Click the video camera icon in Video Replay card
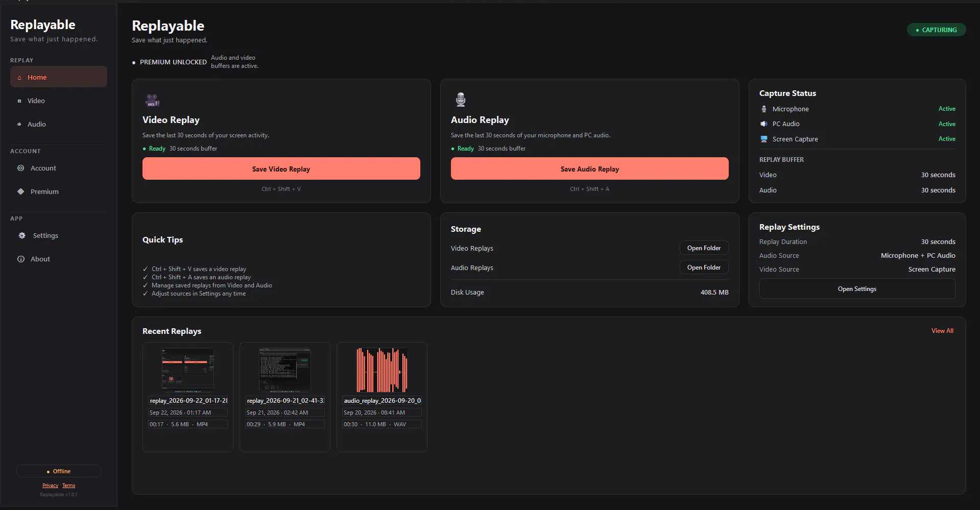Viewport: 980px width, 510px height. 152,100
